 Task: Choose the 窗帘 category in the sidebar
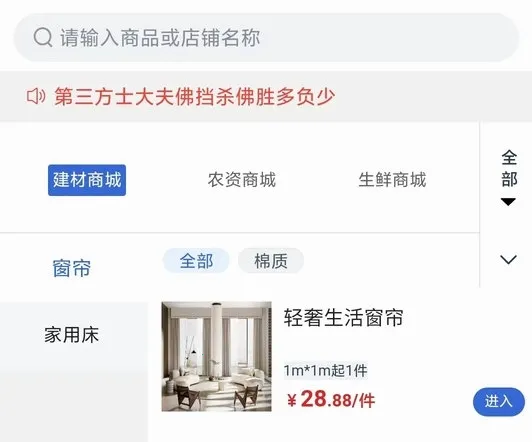point(72,268)
